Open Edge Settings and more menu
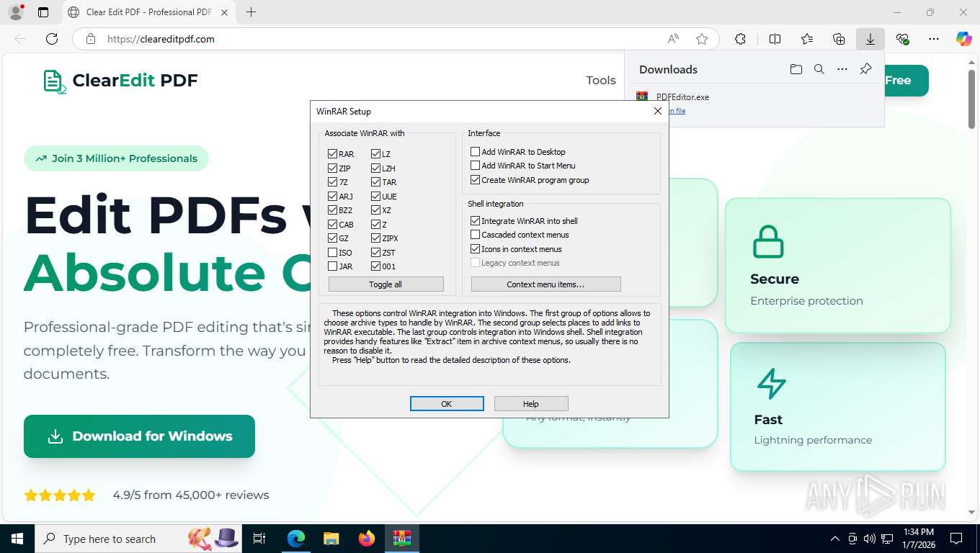Screen dimensions: 980x553 (x=934, y=39)
